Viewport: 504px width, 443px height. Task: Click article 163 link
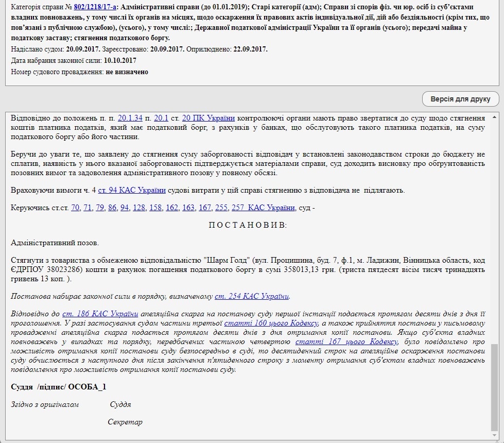(188, 208)
